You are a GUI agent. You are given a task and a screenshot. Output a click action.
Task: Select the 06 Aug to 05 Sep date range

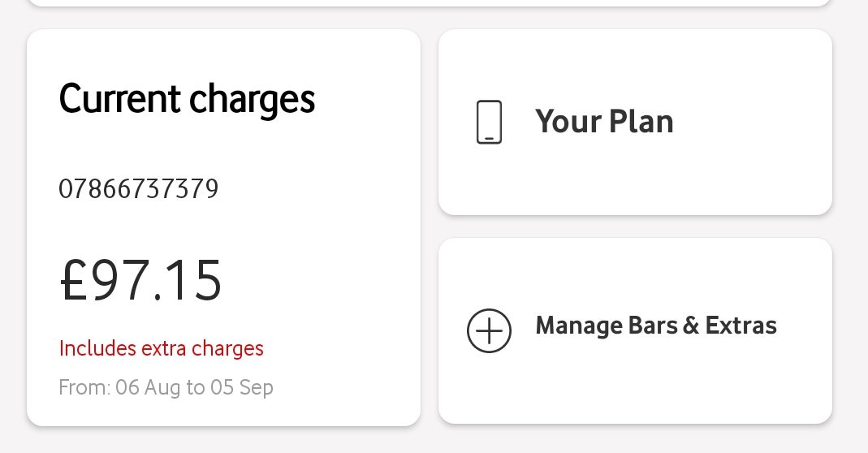[194, 387]
